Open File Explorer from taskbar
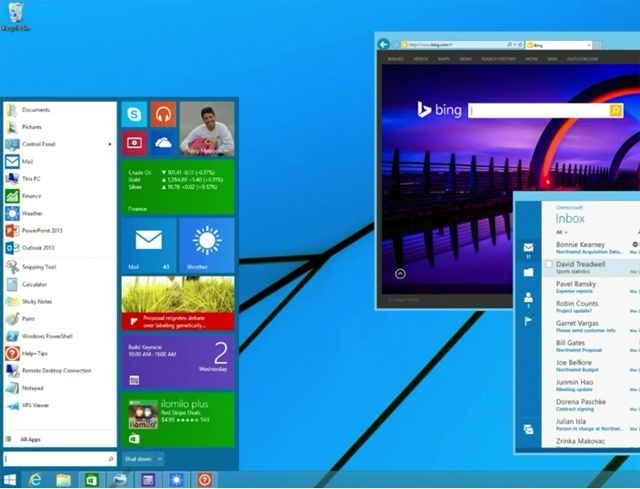Screen dimensions: 640x489 64,480
